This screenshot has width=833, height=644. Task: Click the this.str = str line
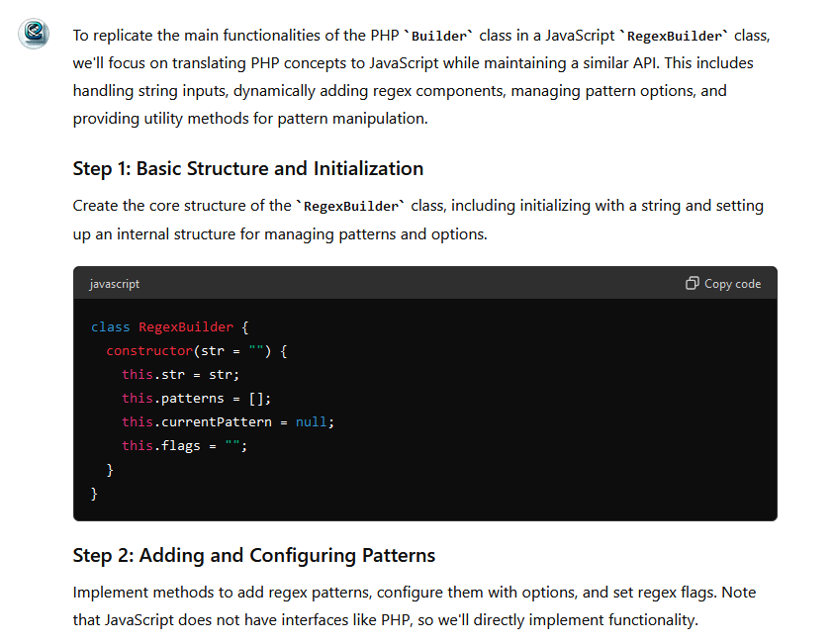click(180, 374)
